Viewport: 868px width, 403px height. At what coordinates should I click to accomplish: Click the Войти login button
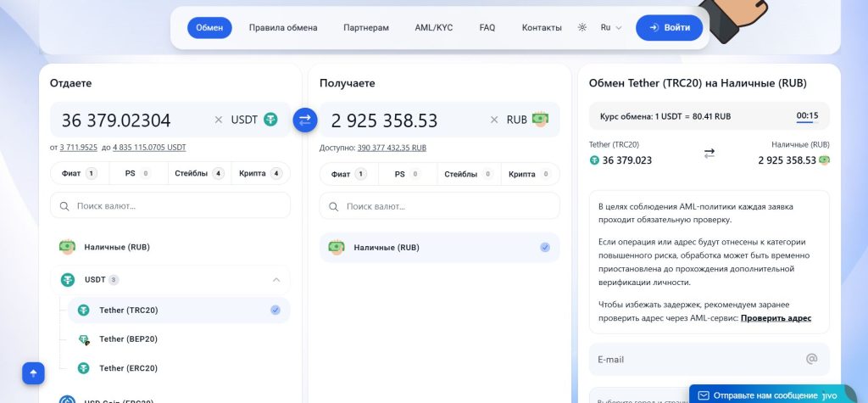(669, 28)
